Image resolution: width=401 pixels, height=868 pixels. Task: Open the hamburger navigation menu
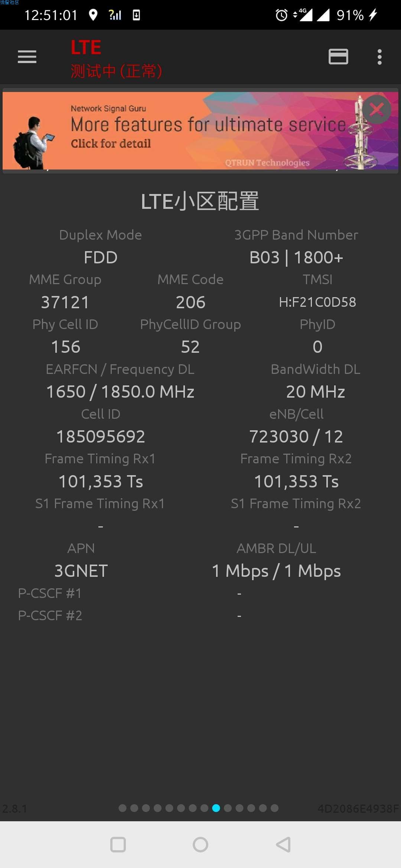[x=27, y=57]
